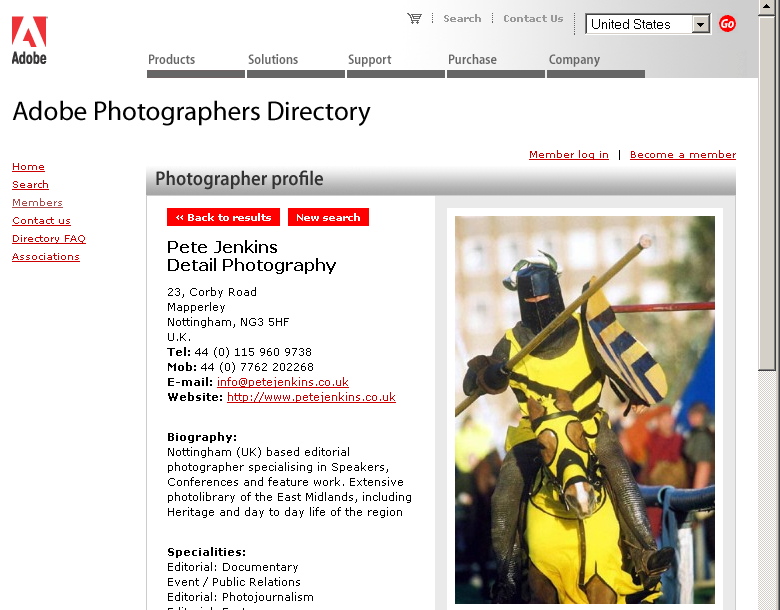This screenshot has height=610, width=780.
Task: Open the Products menu
Action: (172, 60)
